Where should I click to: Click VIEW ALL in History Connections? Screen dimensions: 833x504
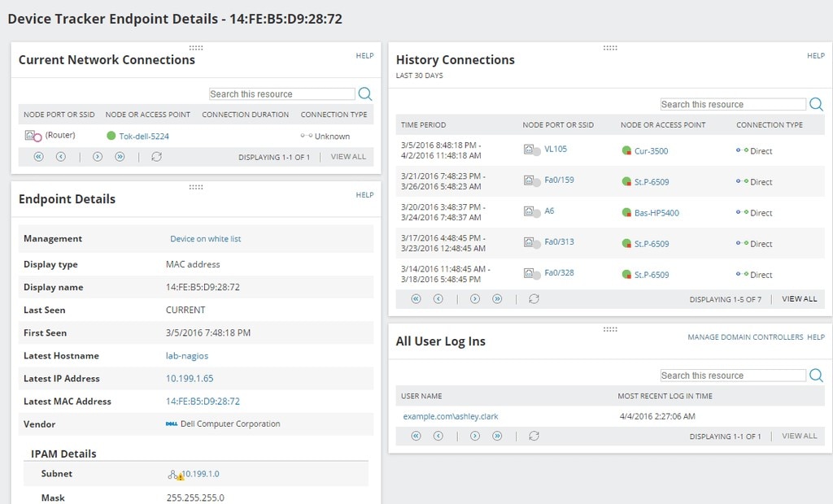[x=798, y=298]
